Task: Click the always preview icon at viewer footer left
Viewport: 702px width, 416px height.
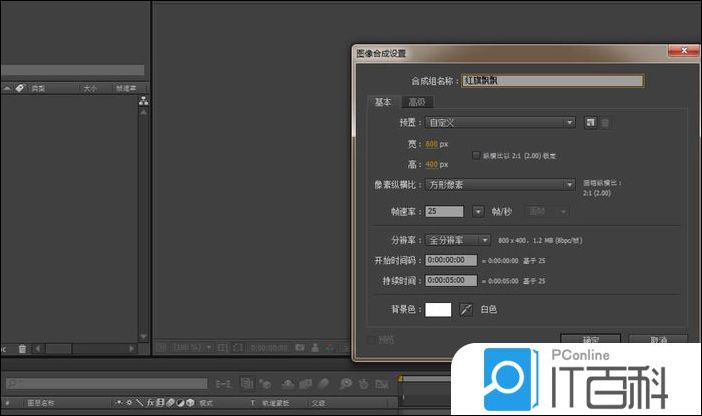Action: pos(161,347)
